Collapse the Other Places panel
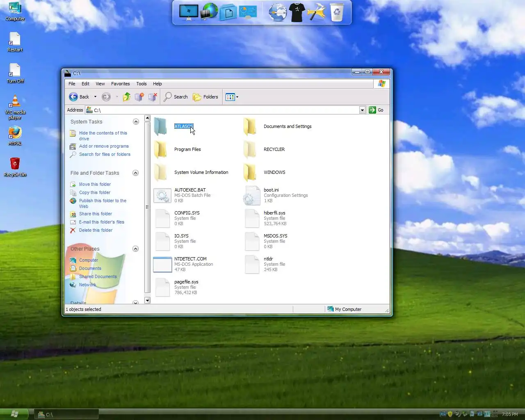Viewport: 525px width, 420px height. click(136, 249)
